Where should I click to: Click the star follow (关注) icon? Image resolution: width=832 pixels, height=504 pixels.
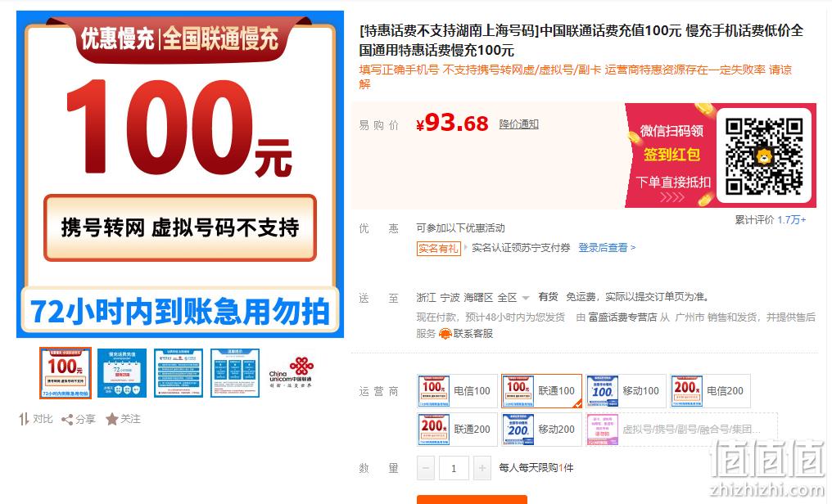pyautogui.click(x=111, y=419)
